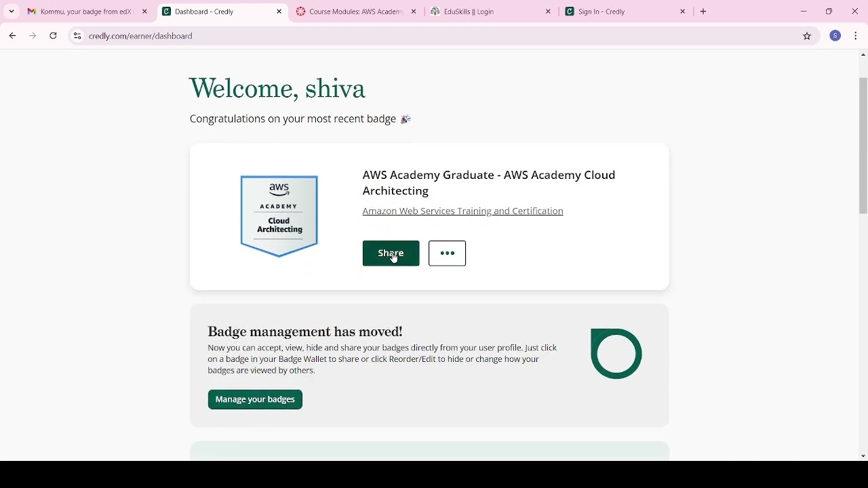The height and width of the screenshot is (488, 868).
Task: Restore down the Chrome window
Action: (829, 12)
